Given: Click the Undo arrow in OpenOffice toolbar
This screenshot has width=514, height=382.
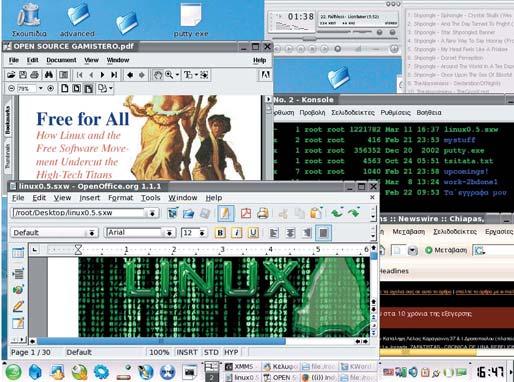Looking at the screenshot, I should [x=337, y=213].
